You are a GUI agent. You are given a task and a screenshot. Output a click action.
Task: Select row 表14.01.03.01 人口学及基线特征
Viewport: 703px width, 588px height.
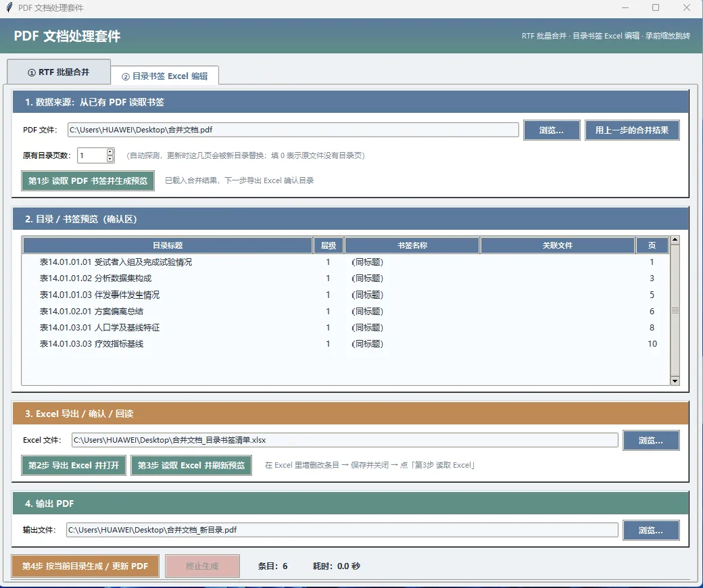click(345, 328)
